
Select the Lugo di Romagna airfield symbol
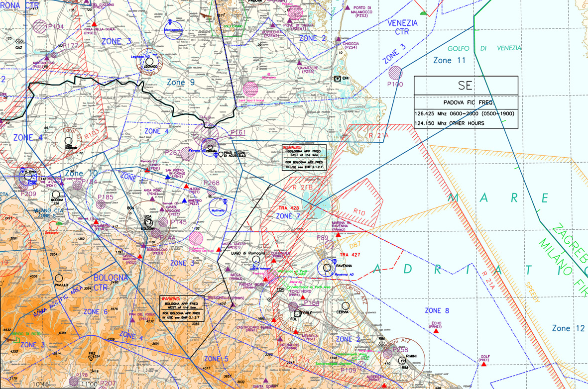(256, 259)
